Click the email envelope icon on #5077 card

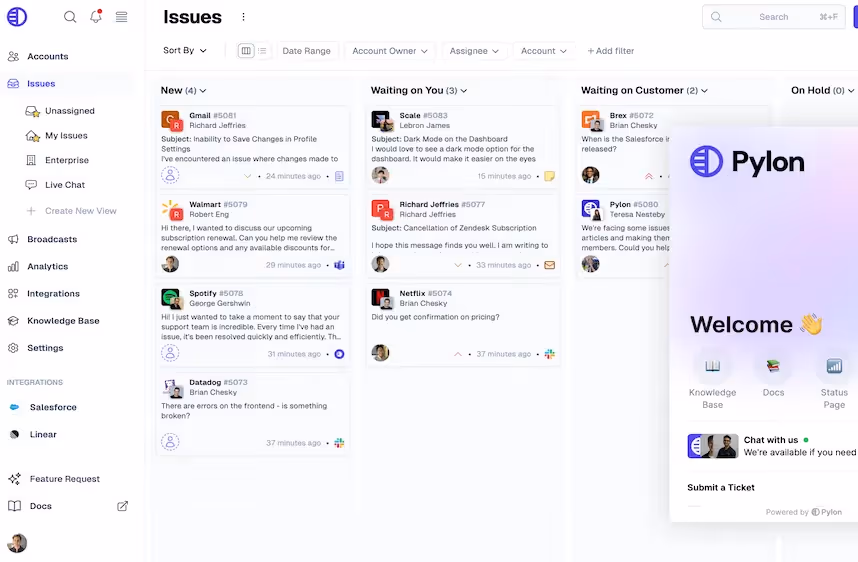pyautogui.click(x=549, y=265)
